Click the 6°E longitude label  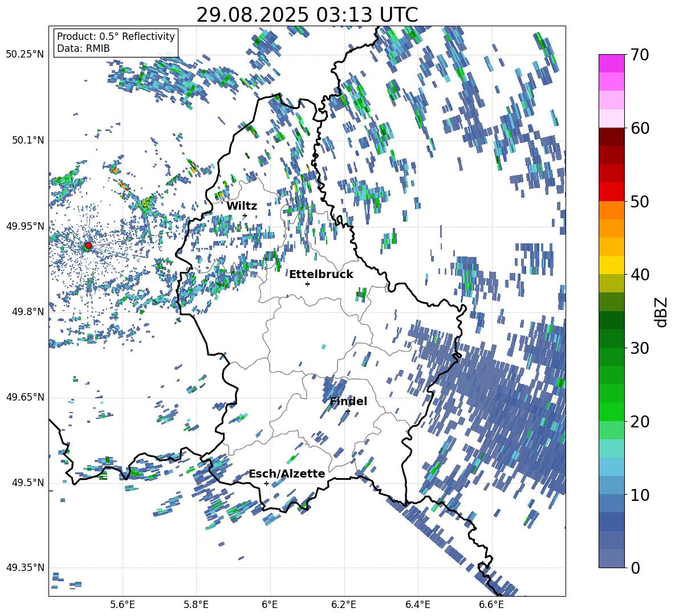(x=270, y=605)
